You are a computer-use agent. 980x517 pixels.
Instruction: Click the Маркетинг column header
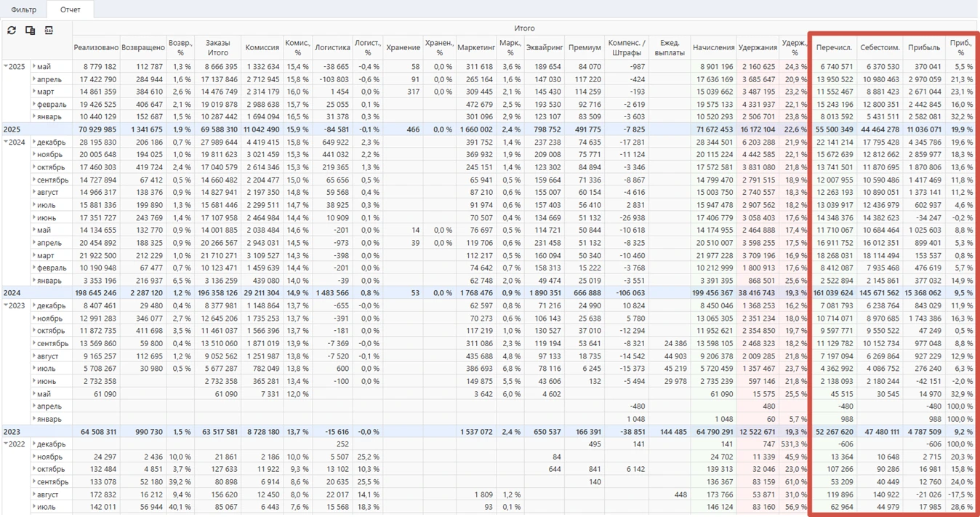[476, 47]
